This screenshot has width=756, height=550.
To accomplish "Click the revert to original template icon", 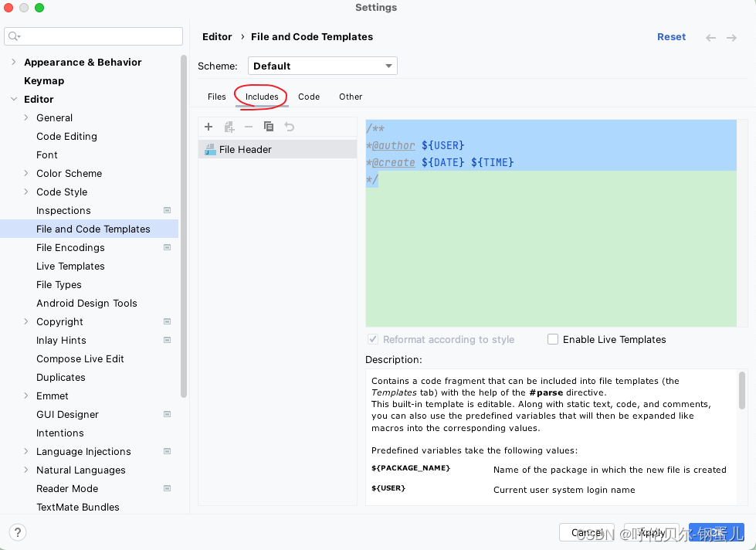I will click(x=290, y=127).
